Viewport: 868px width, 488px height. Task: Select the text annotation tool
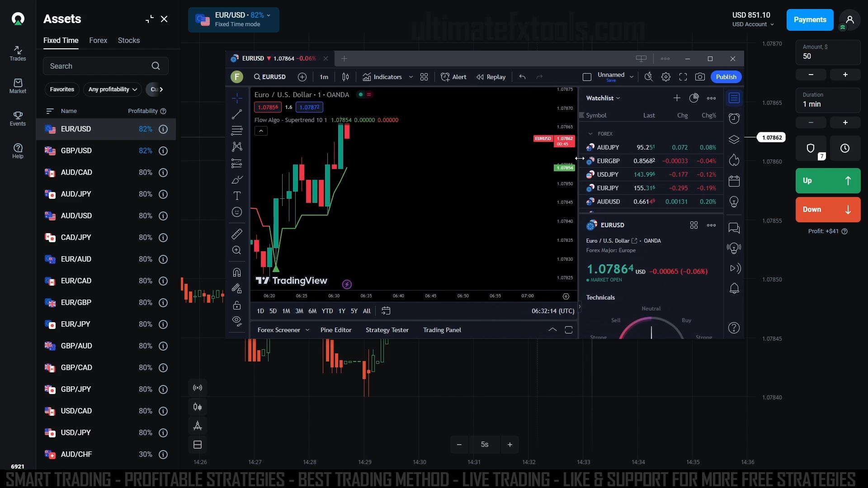point(237,196)
